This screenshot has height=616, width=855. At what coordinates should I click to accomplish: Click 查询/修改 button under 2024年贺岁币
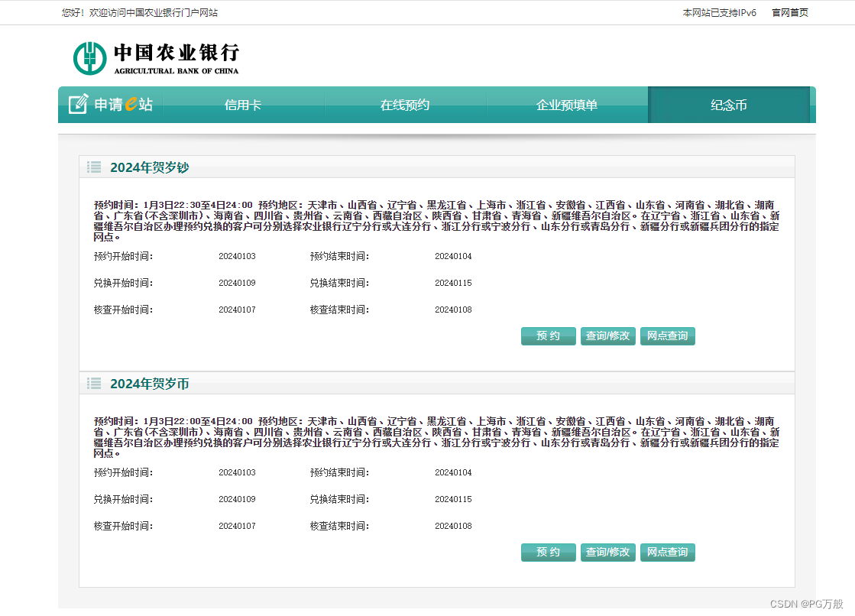[608, 552]
